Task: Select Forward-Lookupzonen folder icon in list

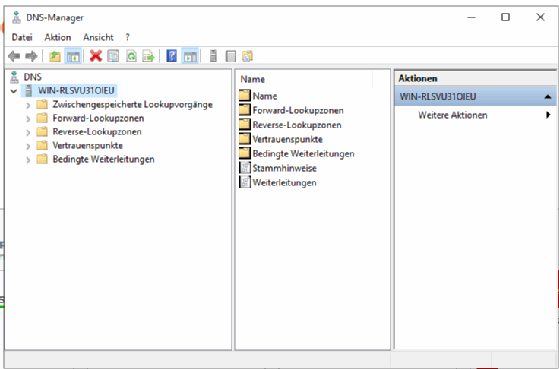Action: (245, 110)
